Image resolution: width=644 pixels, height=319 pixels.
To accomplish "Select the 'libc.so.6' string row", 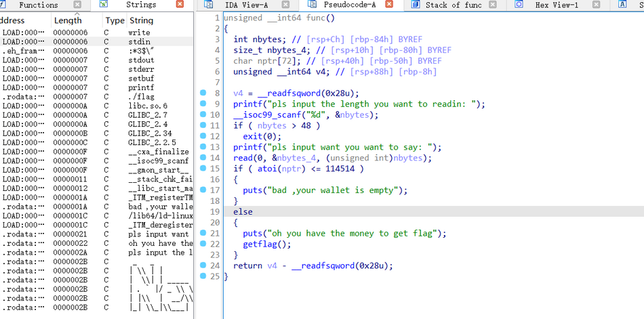I will pyautogui.click(x=96, y=106).
